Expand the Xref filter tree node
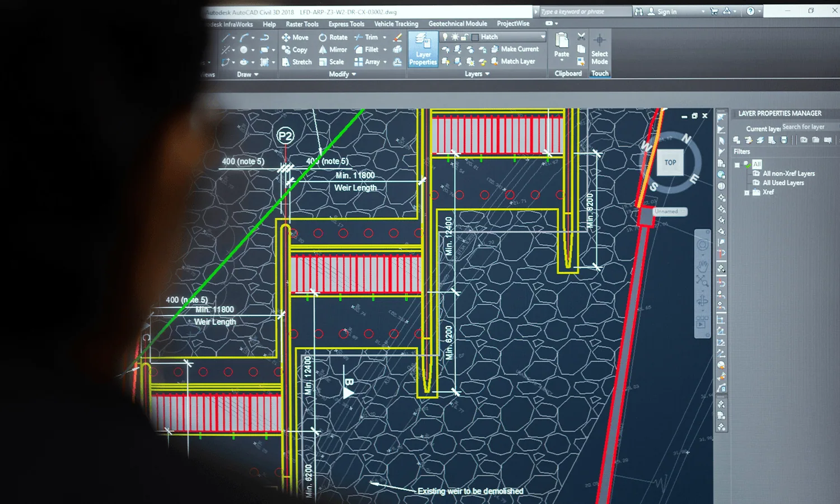This screenshot has height=504, width=840. (x=746, y=193)
